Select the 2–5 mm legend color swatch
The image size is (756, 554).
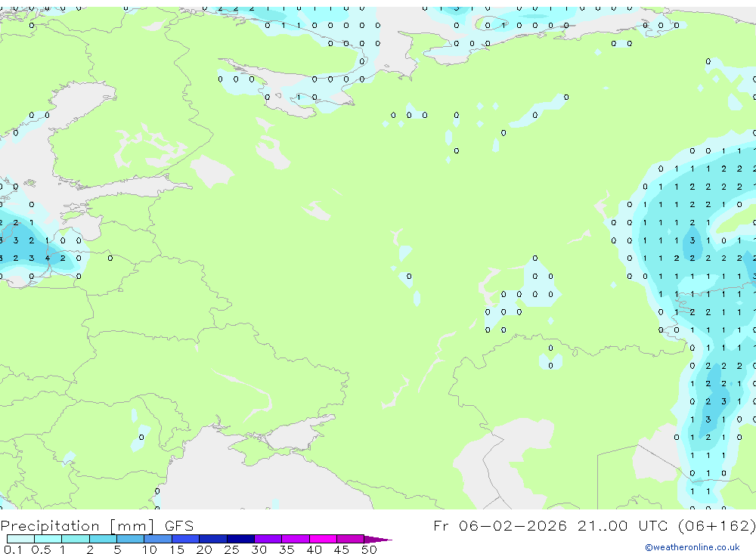tap(103, 539)
